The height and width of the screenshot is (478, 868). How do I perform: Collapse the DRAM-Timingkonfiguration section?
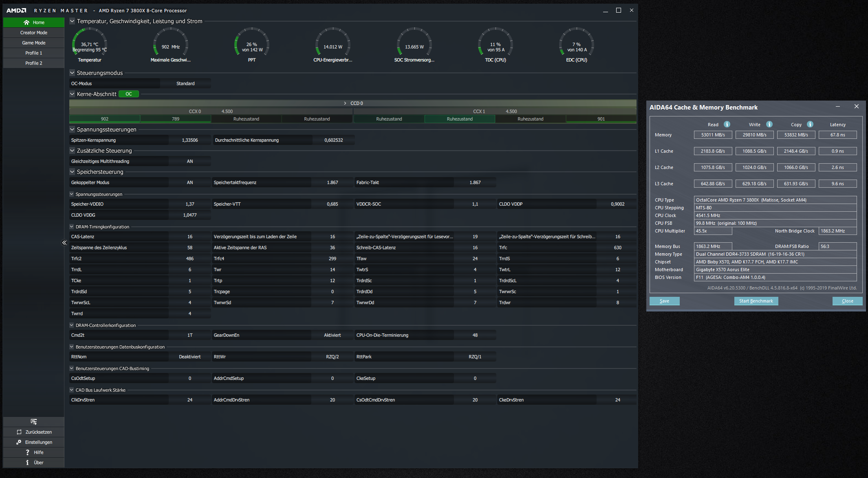click(72, 227)
